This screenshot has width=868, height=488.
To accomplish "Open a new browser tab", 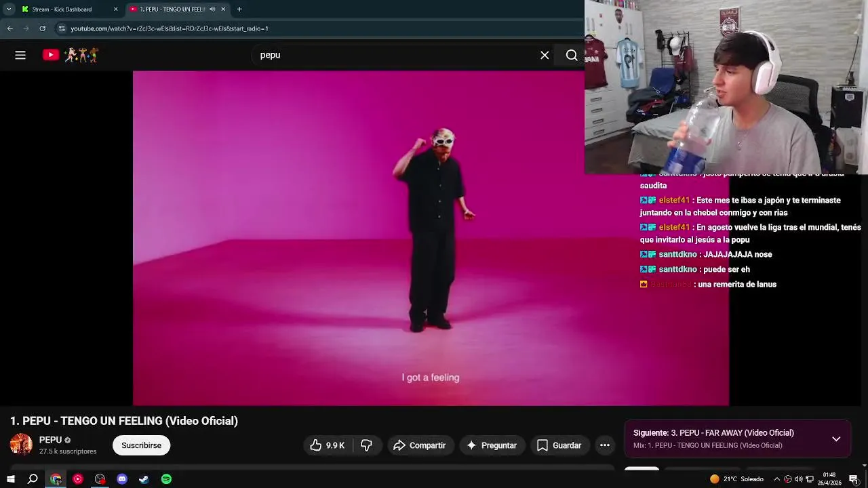I will (239, 9).
